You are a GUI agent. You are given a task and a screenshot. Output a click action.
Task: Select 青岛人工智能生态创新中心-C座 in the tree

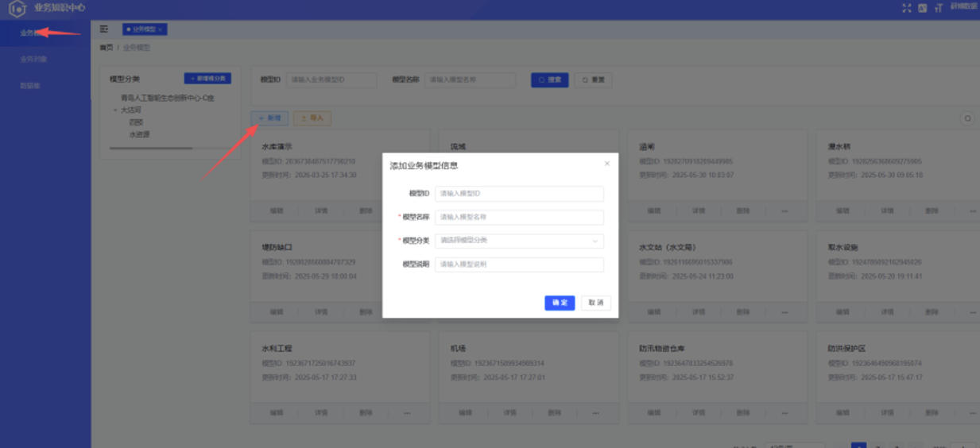click(x=168, y=98)
